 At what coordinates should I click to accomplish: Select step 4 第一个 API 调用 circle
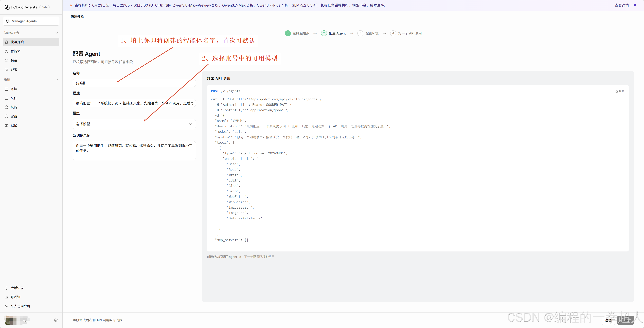[x=393, y=33]
